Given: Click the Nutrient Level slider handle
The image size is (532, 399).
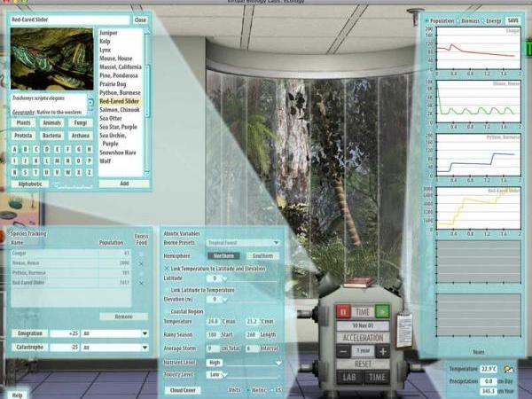Looking at the screenshot, I should point(278,363).
